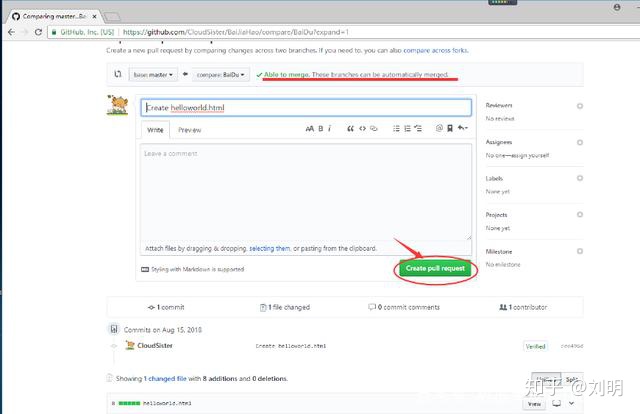The width and height of the screenshot is (640, 414).
Task: Click the '1 changed file' link
Action: (165, 378)
